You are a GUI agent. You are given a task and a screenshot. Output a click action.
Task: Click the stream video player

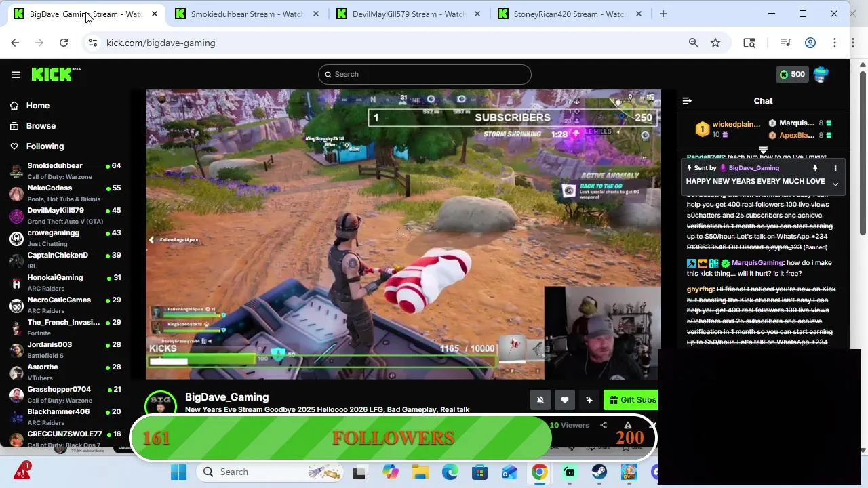[403, 234]
